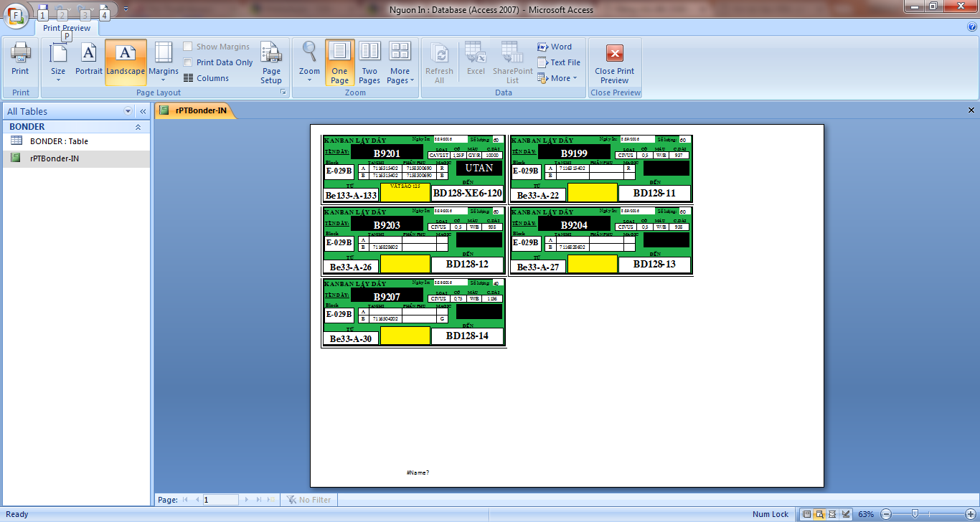980x522 pixels.
Task: Export report to Word
Action: [555, 47]
